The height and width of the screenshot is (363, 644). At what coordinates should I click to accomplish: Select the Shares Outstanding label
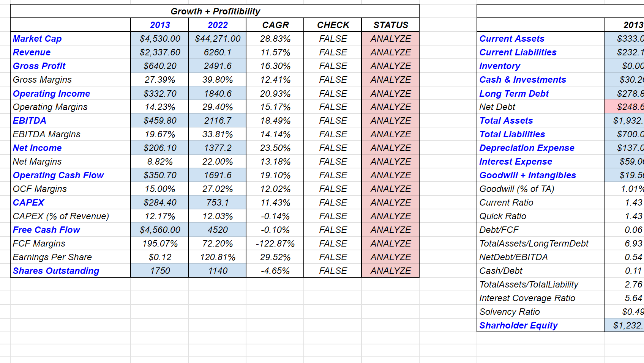[x=56, y=271]
